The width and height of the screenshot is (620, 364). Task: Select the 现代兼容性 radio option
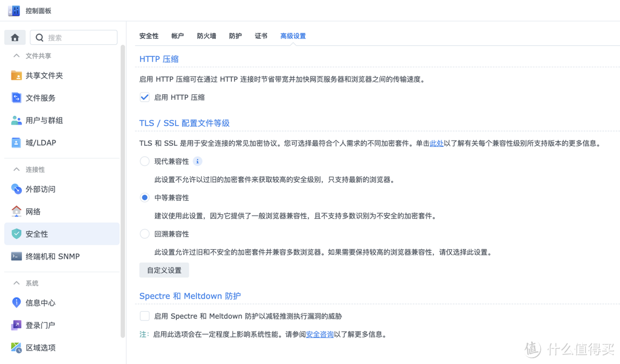(145, 161)
